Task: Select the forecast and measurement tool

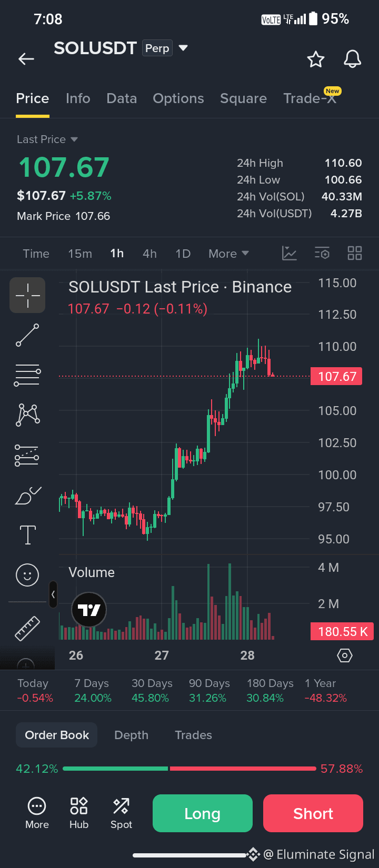Action: (27, 455)
